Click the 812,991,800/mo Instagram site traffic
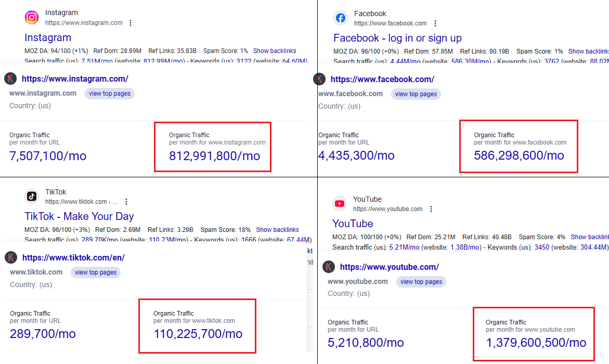The width and height of the screenshot is (609, 364). pos(214,156)
